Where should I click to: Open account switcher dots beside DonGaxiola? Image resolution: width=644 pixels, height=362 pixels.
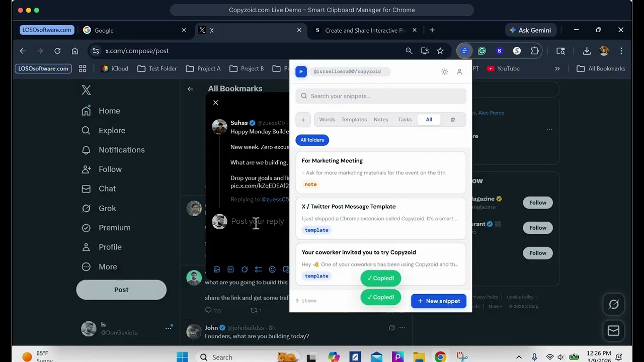tap(168, 328)
